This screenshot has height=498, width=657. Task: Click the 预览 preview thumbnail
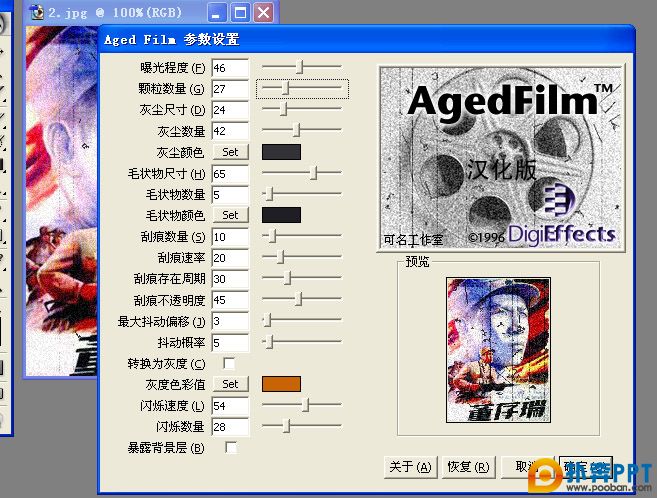coord(498,350)
